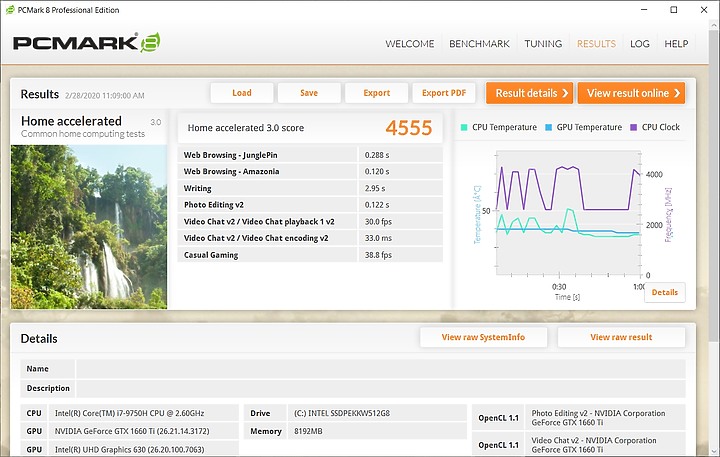The height and width of the screenshot is (457, 720).
Task: Click the results date 2/28/2020
Action: (105, 96)
